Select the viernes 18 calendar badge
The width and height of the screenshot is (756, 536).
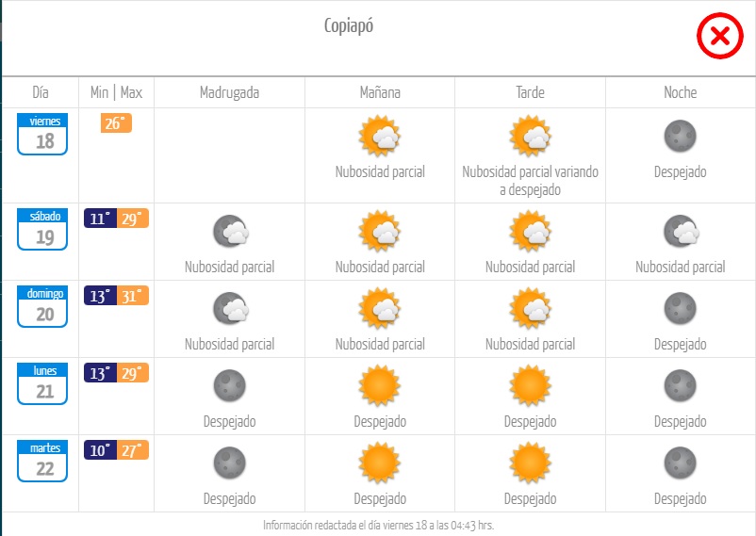[42, 134]
